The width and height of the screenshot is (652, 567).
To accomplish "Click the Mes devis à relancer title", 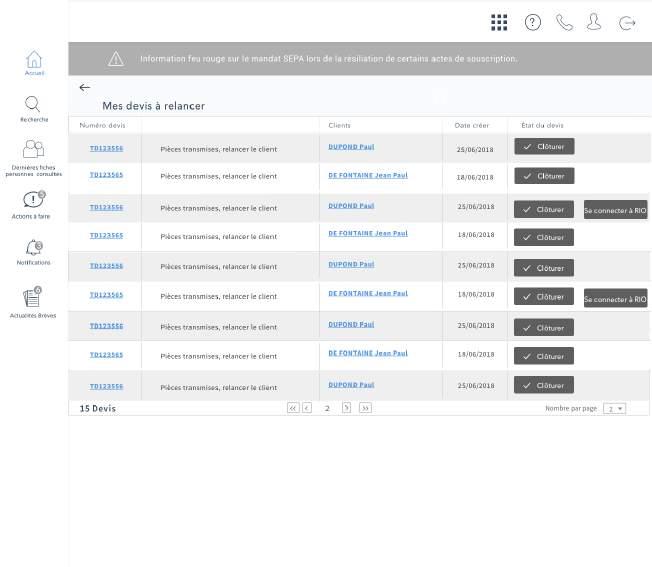I will click(x=153, y=106).
